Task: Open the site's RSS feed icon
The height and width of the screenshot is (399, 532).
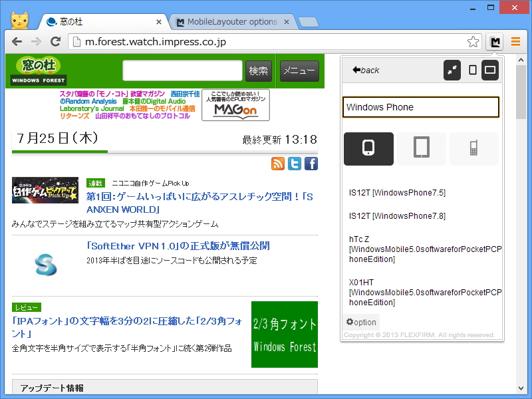Action: [278, 164]
